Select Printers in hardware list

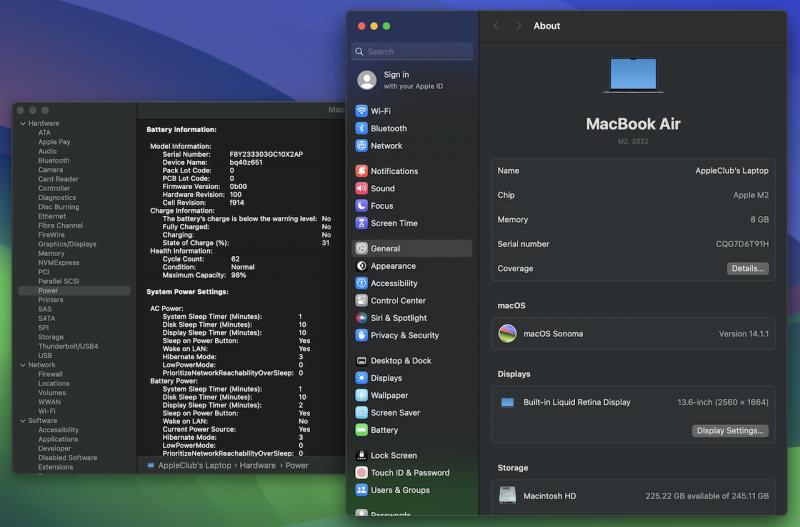51,300
